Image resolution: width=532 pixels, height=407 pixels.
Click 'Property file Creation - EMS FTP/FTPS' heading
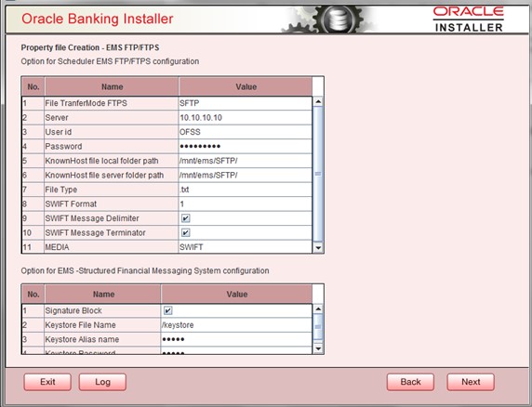(90, 47)
